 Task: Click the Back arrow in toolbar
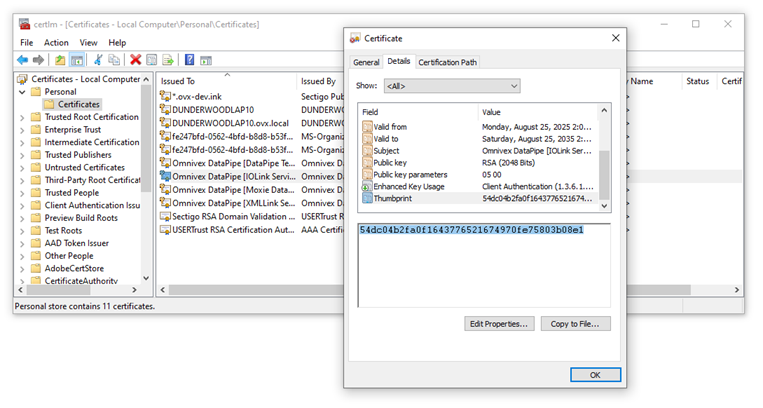click(23, 60)
